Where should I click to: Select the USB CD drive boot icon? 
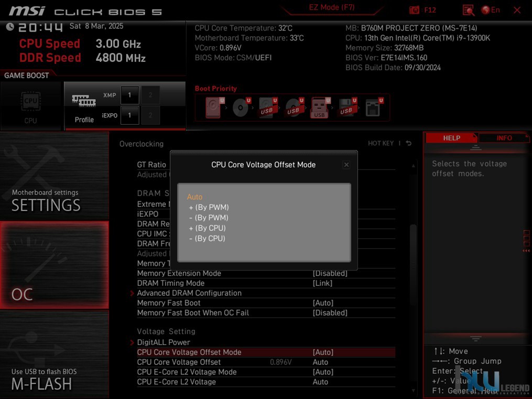(294, 107)
